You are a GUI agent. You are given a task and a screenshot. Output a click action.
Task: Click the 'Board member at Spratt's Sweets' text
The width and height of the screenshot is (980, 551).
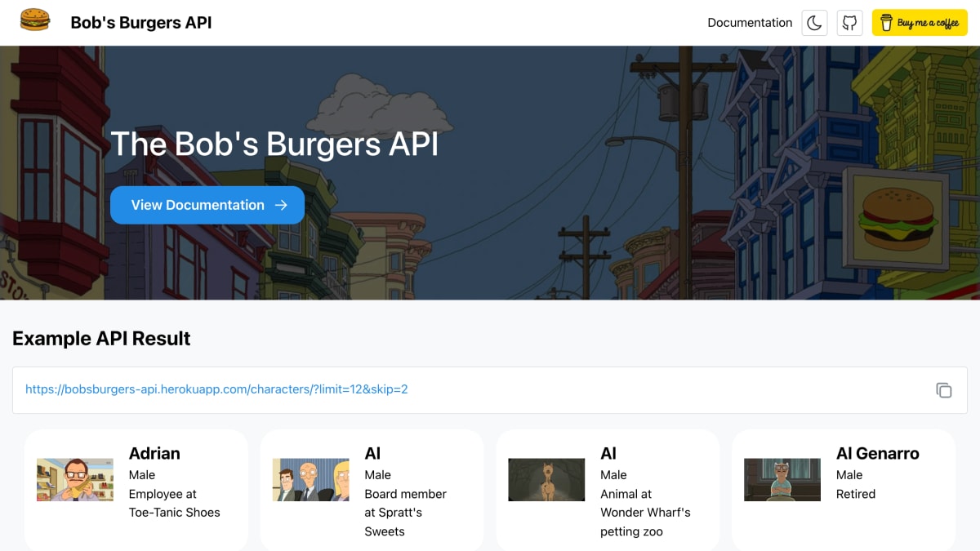(x=406, y=513)
